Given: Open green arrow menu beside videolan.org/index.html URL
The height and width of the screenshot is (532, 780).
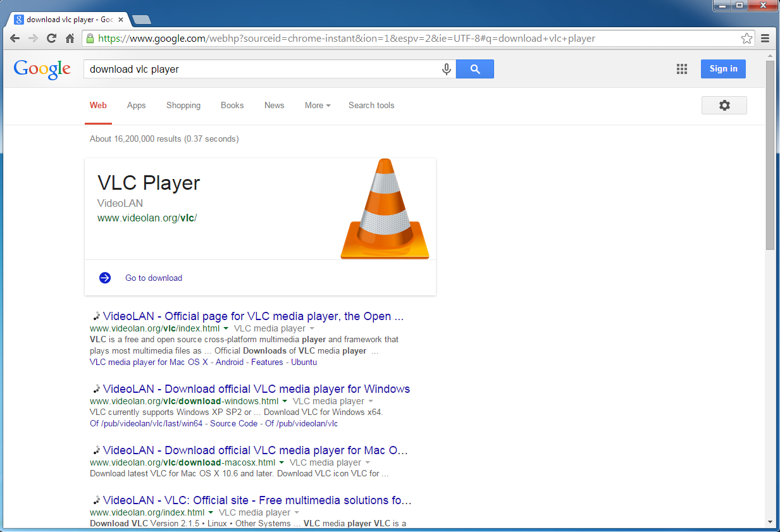Looking at the screenshot, I should [211, 513].
